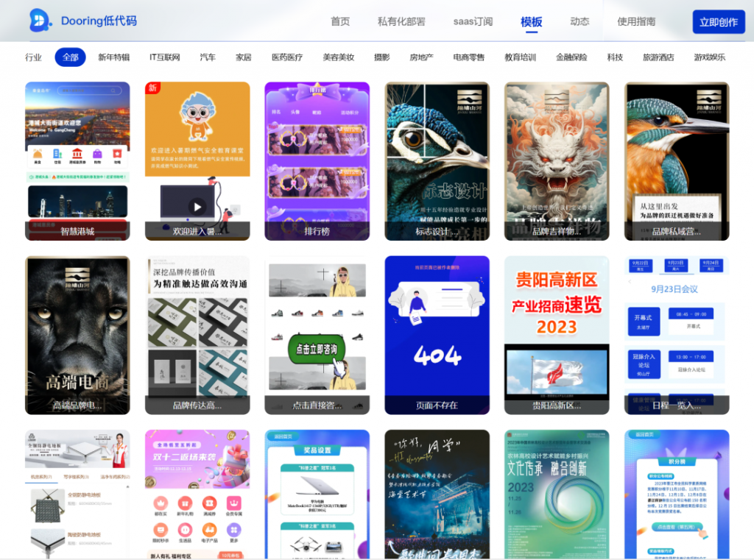Open the 高端品牌电 panther template
754x560 pixels.
(77, 335)
